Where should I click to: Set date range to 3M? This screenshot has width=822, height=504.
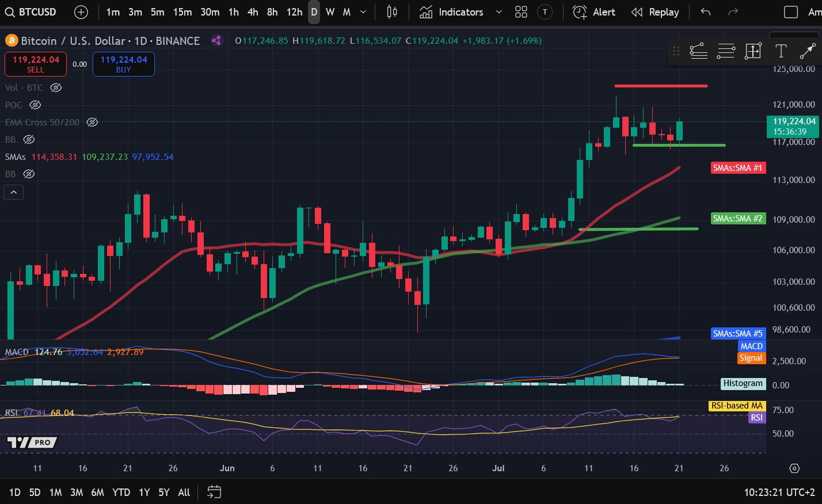[x=77, y=492]
